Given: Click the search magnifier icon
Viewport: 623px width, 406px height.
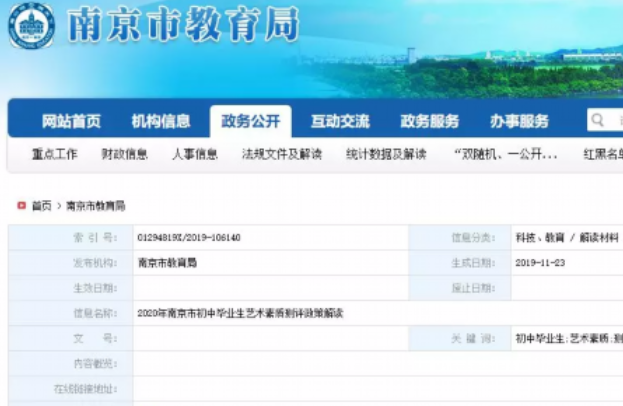Looking at the screenshot, I should (597, 120).
